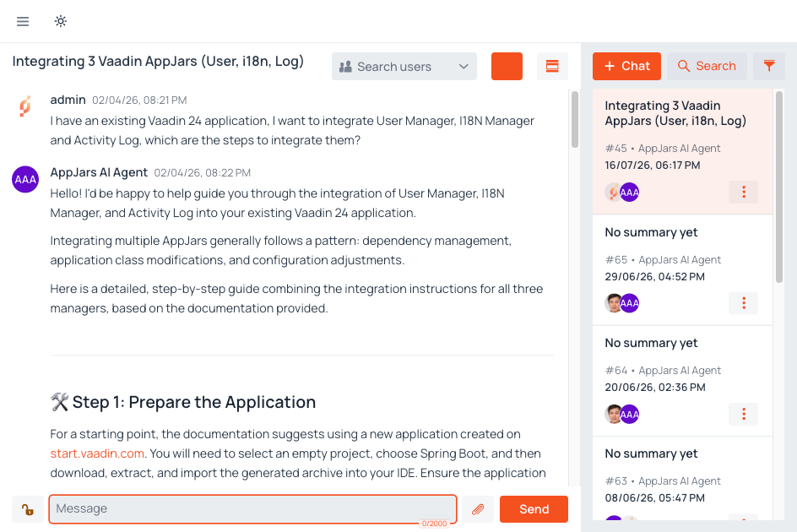Open the chat list filter funnel

[x=769, y=66]
